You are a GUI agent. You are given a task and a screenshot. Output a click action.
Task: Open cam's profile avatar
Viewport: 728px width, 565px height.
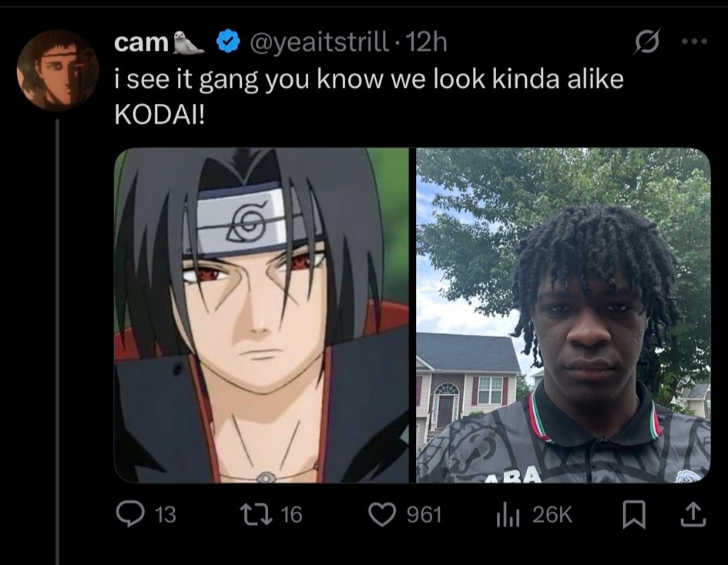tap(58, 70)
